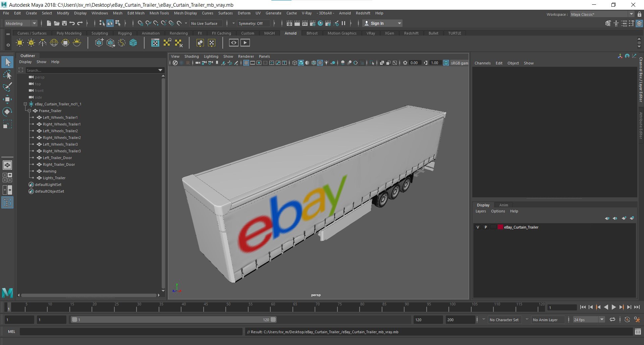Toggle visibility V of eBay_Curtain_Trailer layer
This screenshot has width=644, height=345.
pos(478,227)
